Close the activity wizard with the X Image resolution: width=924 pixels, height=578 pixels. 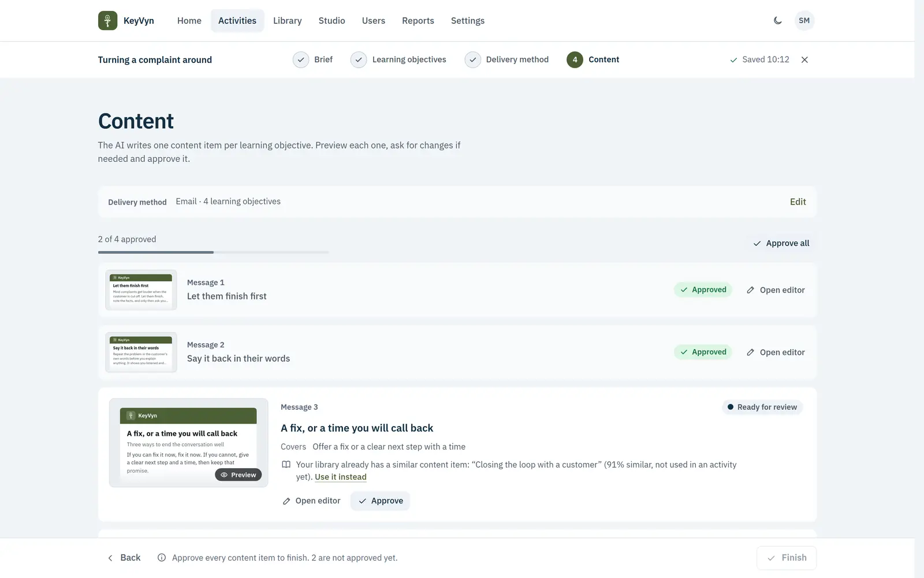click(x=804, y=60)
